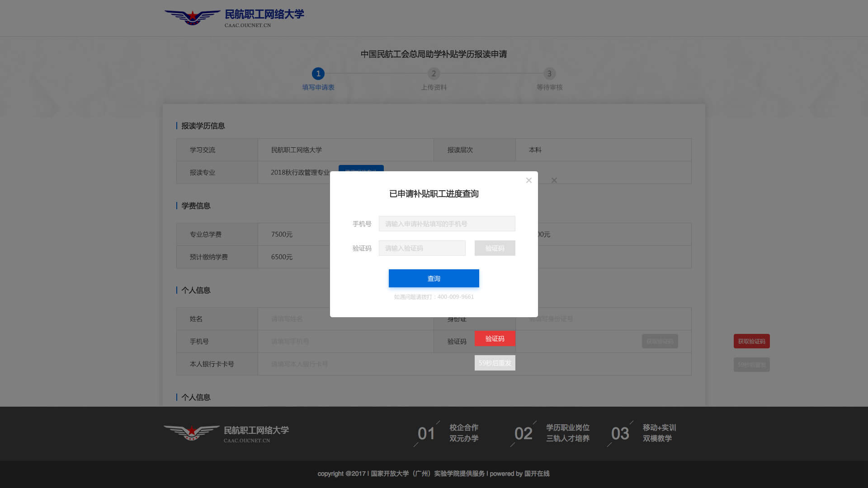The height and width of the screenshot is (488, 868).
Task: Focus the verification code field in dialog
Action: (x=422, y=248)
